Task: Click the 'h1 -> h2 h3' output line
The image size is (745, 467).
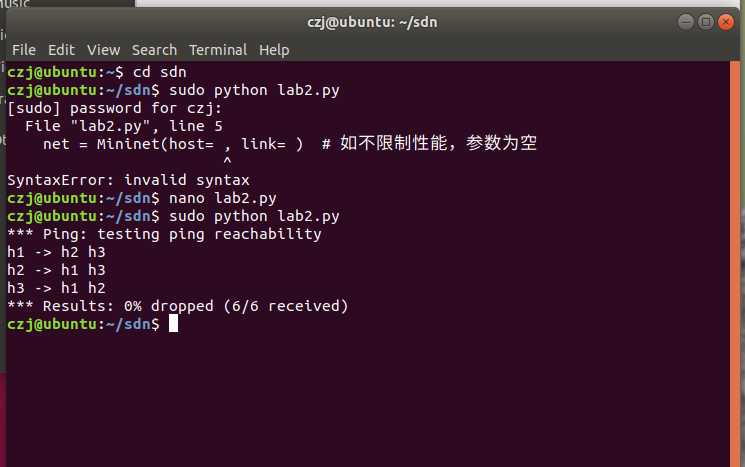Action: [56, 252]
